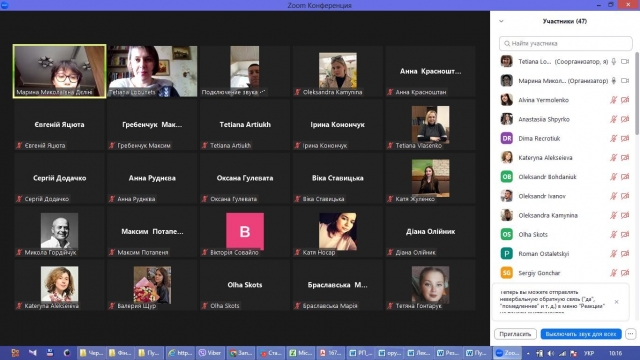Dismiss the nonverbal feedback tip with X
The width and height of the screenshot is (640, 360).
(616, 302)
